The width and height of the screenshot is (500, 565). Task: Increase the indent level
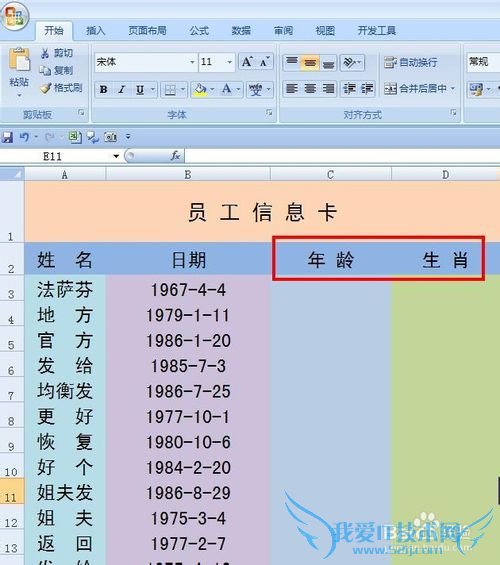[367, 89]
